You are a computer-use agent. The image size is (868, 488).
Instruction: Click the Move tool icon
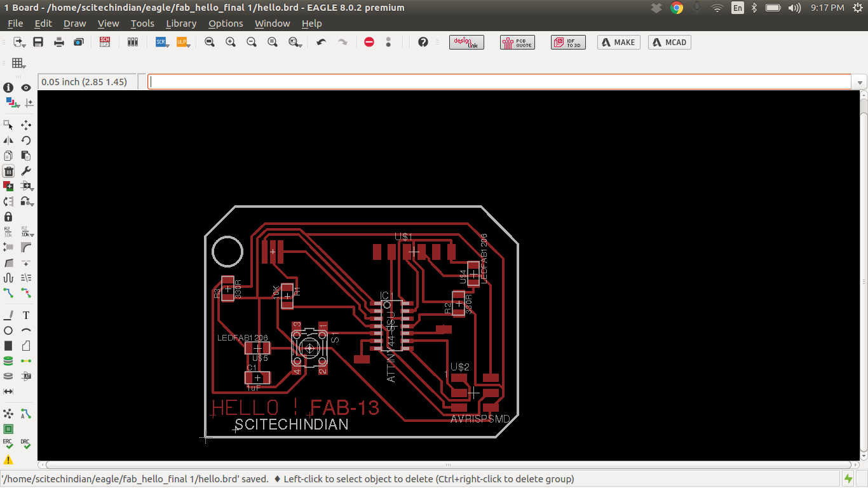tap(26, 125)
